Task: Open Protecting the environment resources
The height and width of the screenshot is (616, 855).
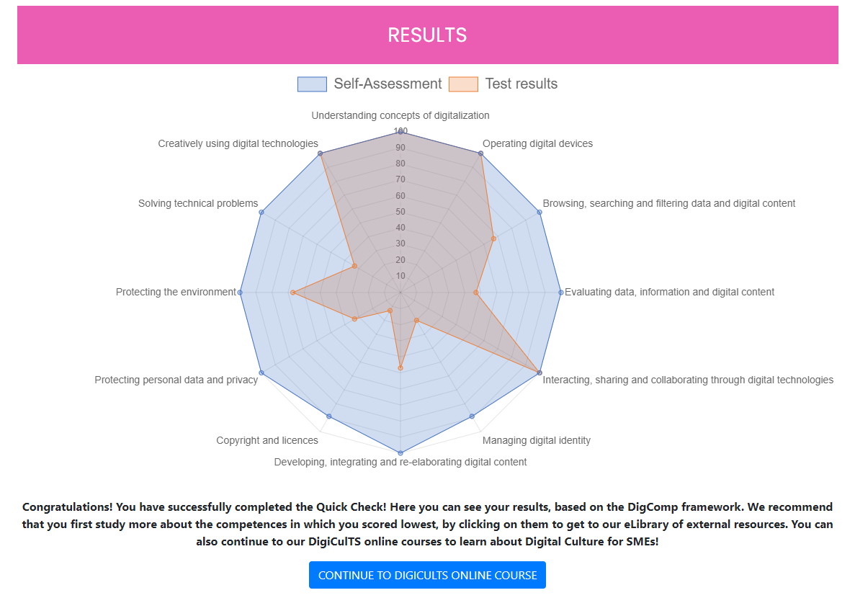Action: coord(176,292)
